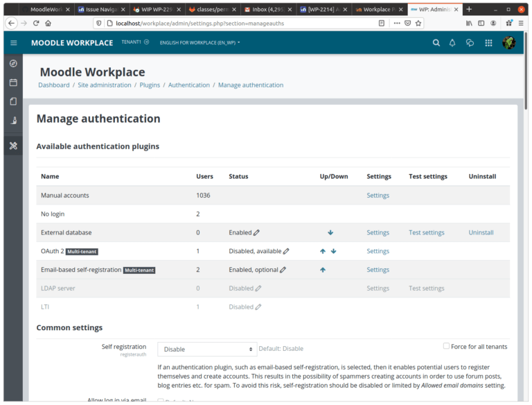Move OAuth 2 up with arrow
This screenshot has width=532, height=405.
tap(323, 252)
